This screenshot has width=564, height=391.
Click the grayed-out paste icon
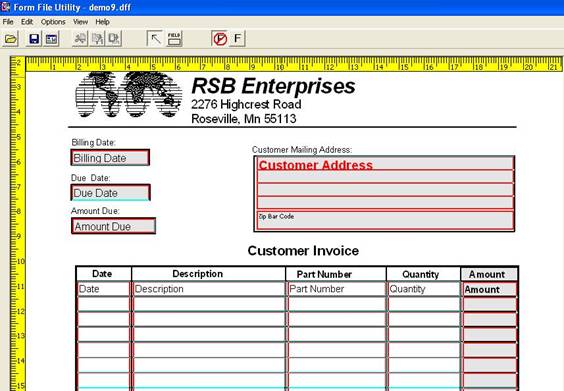click(114, 38)
